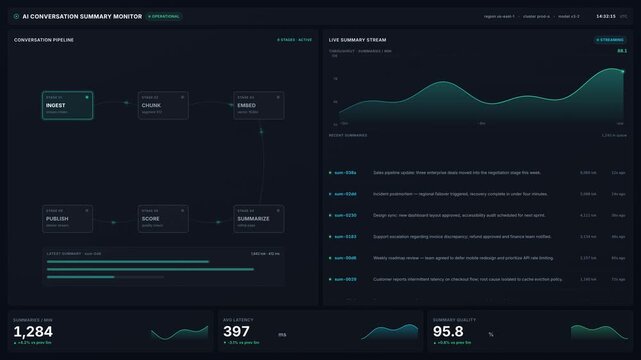Click the CONVERSATION PIPELINE panel title

(x=44, y=40)
